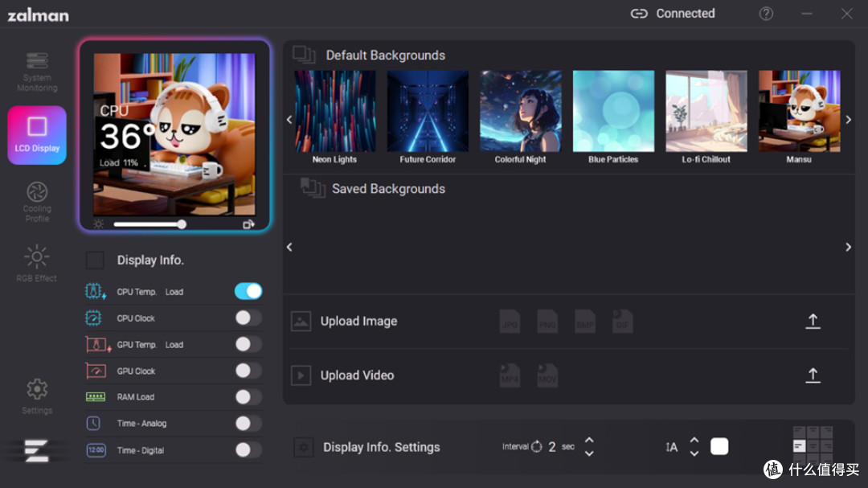
Task: Select the Neon Lights background
Action: tap(335, 111)
